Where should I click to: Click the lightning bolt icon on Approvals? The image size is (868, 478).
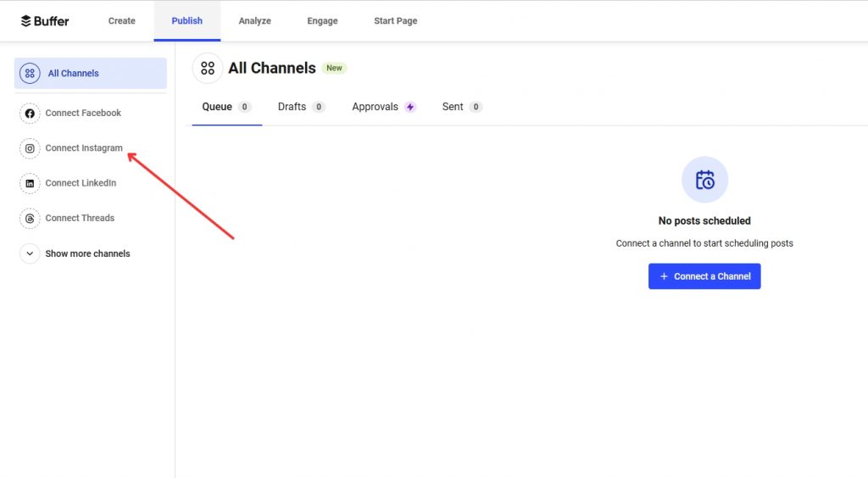point(410,107)
